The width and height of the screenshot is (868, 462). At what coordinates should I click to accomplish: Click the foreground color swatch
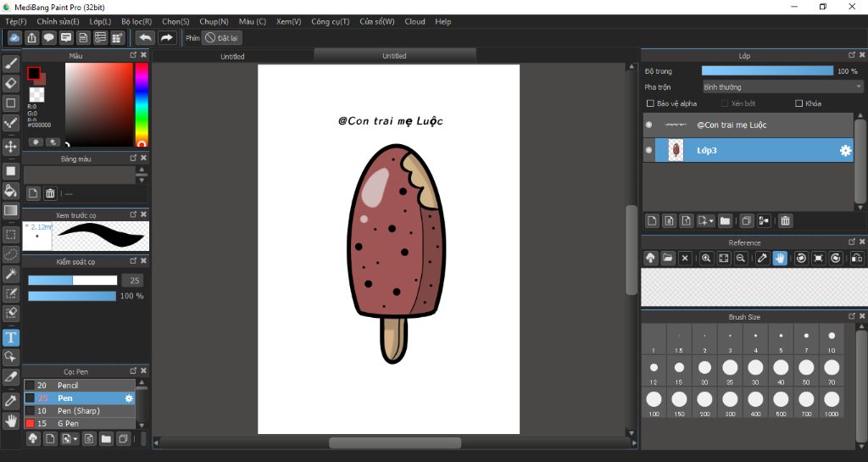click(x=34, y=73)
